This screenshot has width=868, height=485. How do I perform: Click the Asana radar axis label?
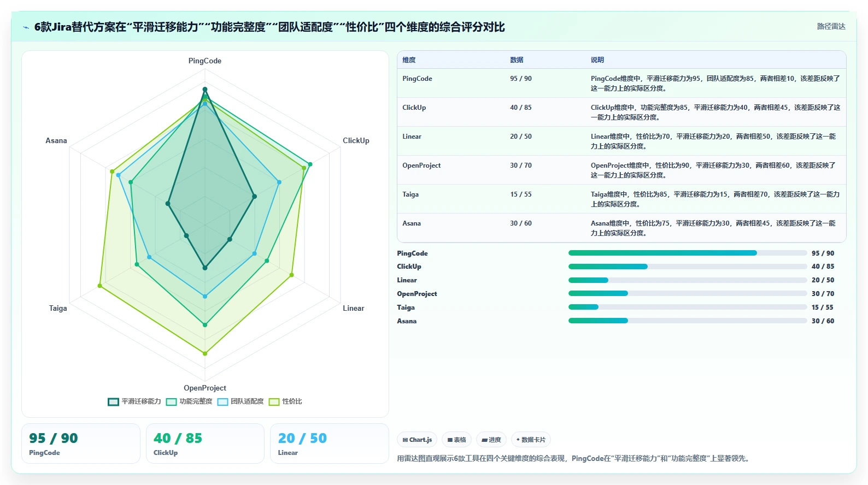click(56, 140)
